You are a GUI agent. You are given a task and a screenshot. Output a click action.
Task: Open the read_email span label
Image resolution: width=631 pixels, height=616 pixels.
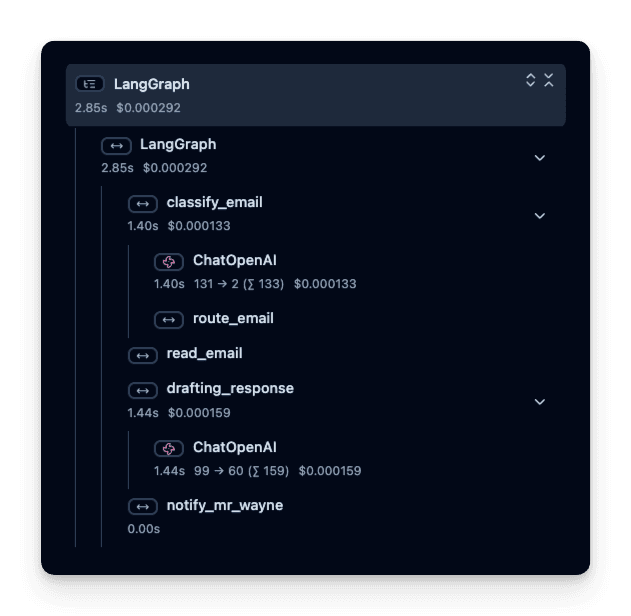pyautogui.click(x=204, y=354)
